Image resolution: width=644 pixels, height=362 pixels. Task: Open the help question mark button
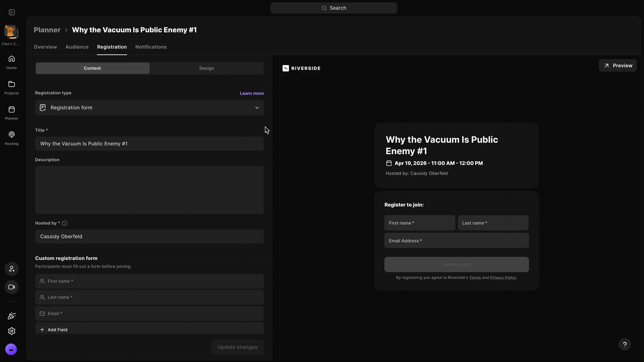click(x=625, y=344)
